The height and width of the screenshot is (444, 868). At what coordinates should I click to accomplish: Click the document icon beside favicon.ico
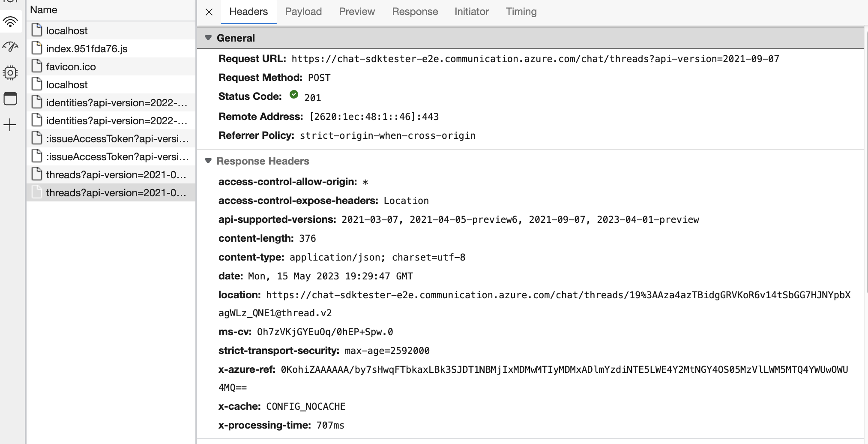coord(37,66)
